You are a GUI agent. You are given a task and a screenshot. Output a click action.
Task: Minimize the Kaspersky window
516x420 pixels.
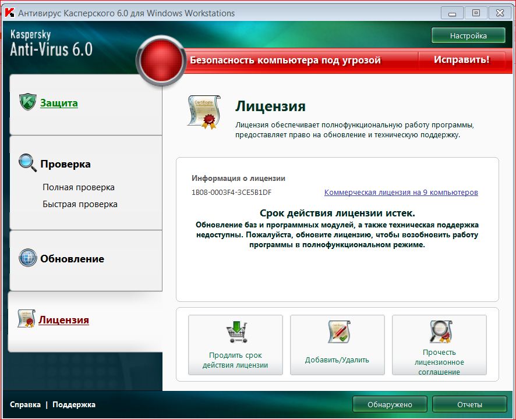pos(452,13)
